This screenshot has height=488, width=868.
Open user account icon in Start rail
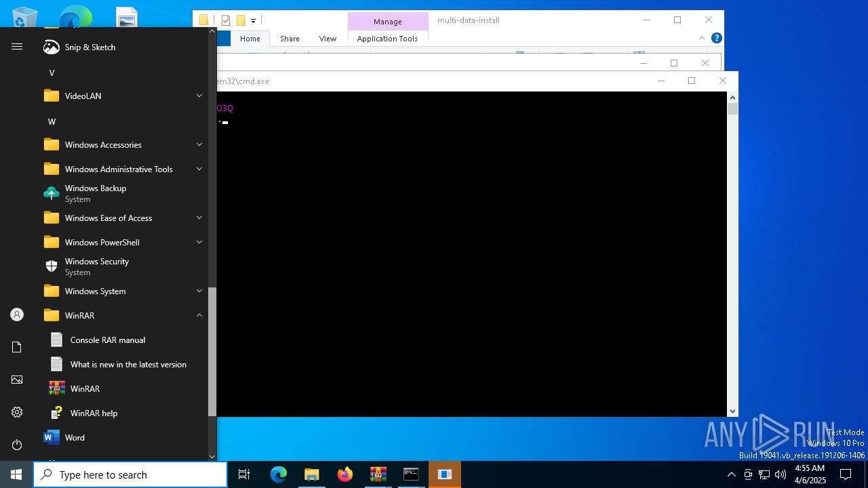tap(17, 314)
